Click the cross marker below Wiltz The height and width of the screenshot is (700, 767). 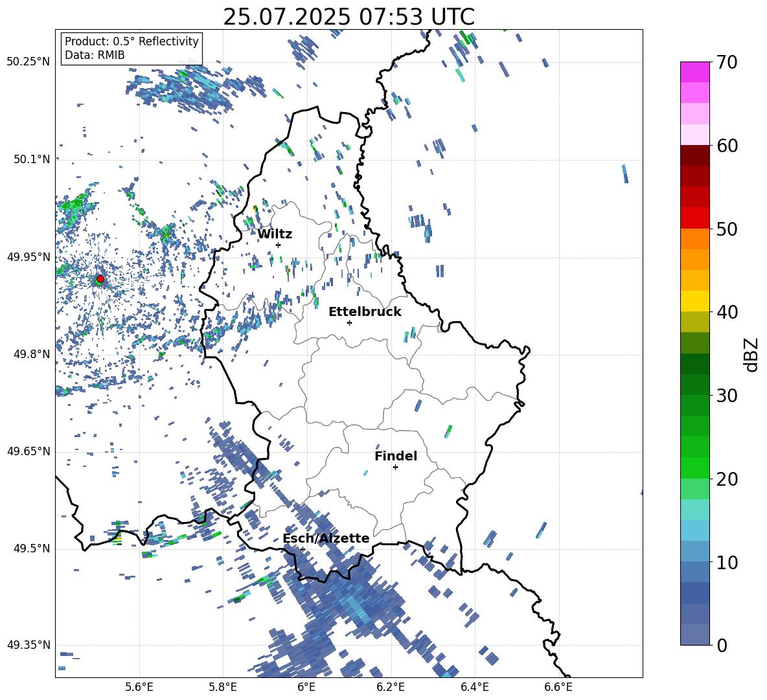pos(279,245)
